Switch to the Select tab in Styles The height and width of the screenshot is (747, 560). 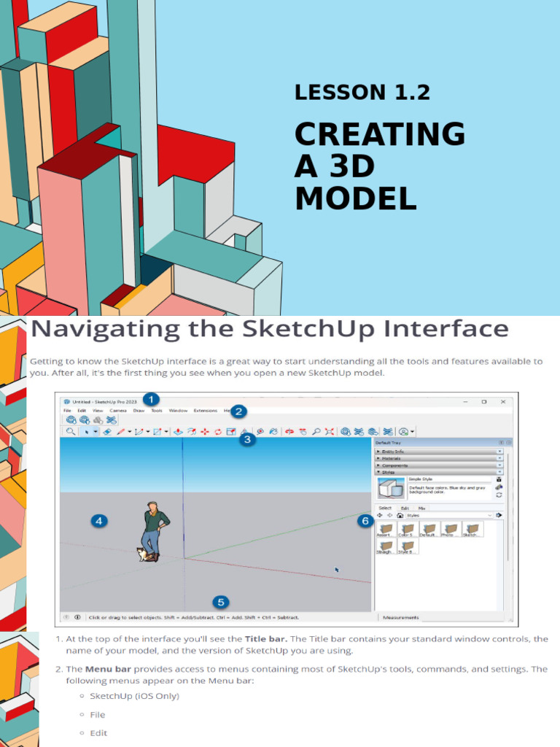tap(385, 508)
